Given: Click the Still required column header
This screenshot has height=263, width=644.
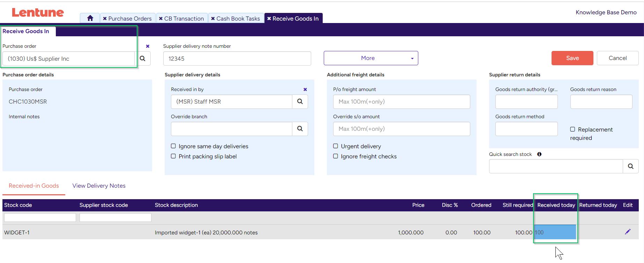Looking at the screenshot, I should [518, 205].
